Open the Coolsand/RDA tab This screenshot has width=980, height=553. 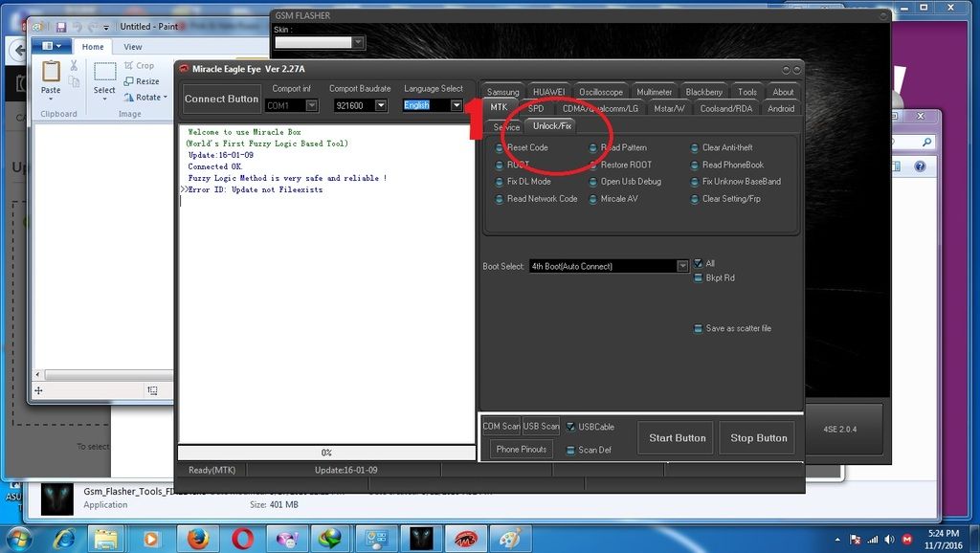tap(725, 108)
